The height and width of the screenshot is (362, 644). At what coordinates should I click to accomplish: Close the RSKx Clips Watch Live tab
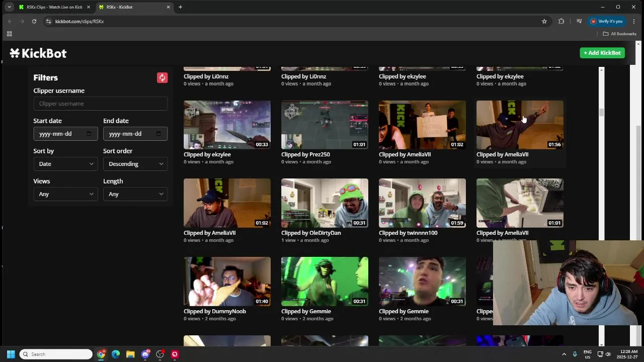89,7
